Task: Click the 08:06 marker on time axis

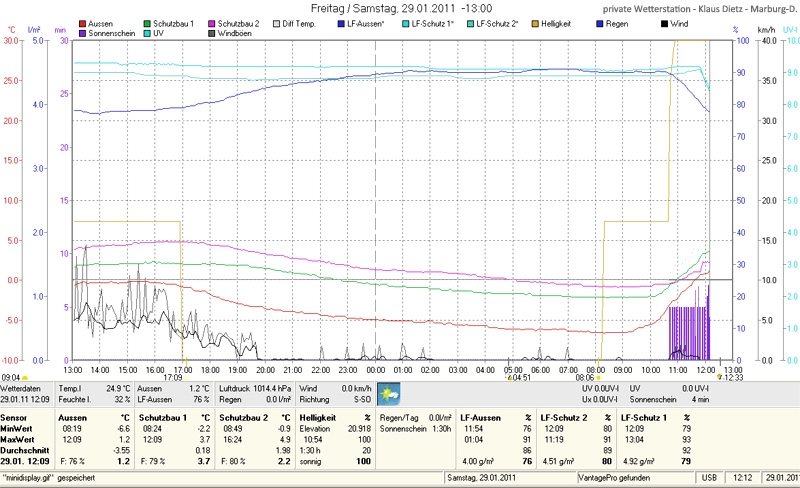Action: (x=587, y=378)
